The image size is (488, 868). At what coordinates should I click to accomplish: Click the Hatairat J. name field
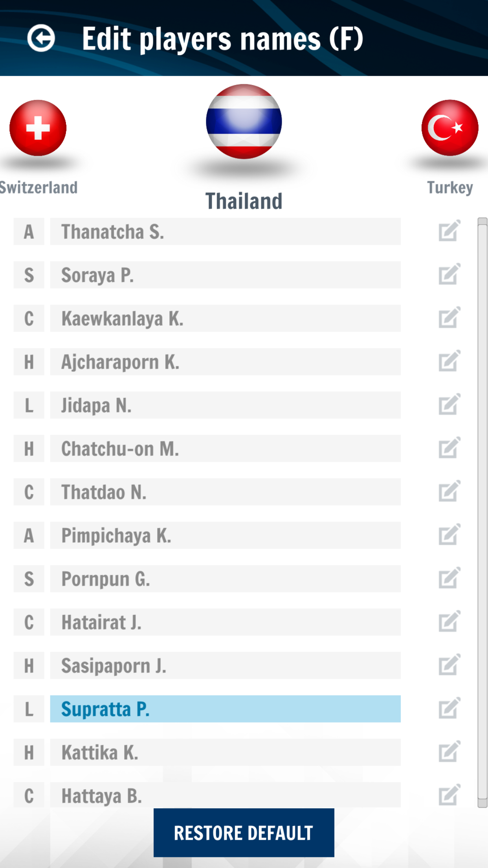pyautogui.click(x=225, y=622)
